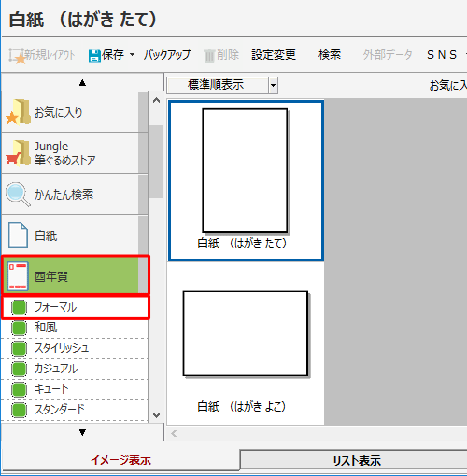
Task: Select the スタイリッシュ subcategory
Action: pos(75,348)
